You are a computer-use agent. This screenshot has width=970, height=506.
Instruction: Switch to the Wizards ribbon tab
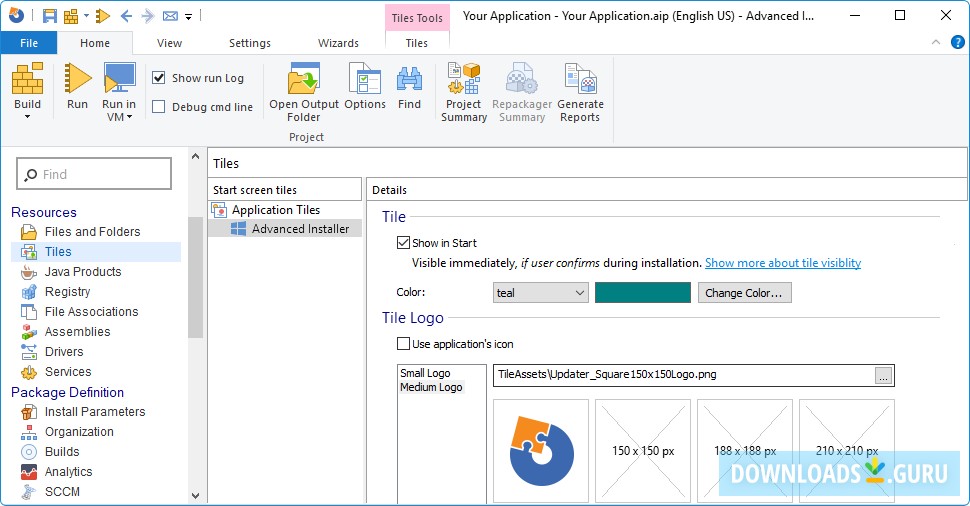338,43
